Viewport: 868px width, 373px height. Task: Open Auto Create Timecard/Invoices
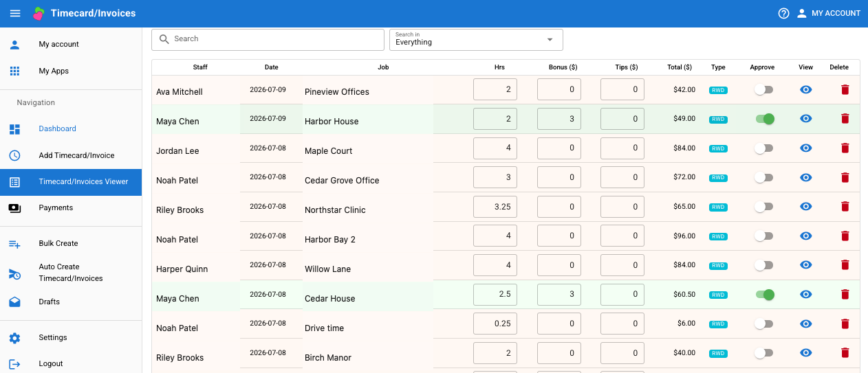71,273
